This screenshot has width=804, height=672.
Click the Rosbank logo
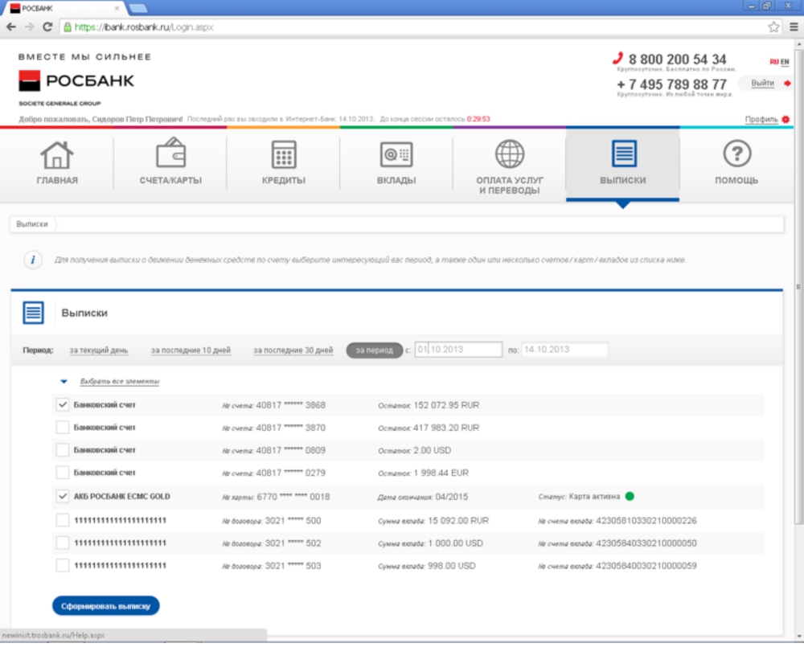click(x=76, y=81)
